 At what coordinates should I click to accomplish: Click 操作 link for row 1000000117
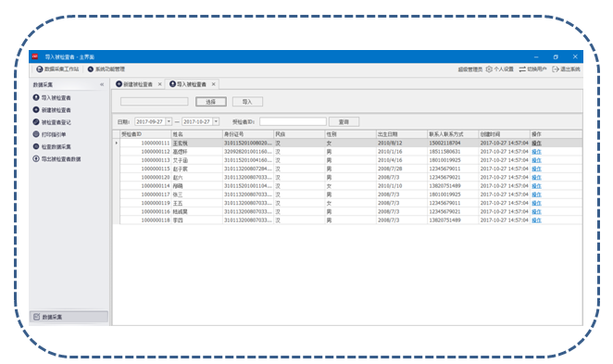(x=536, y=195)
